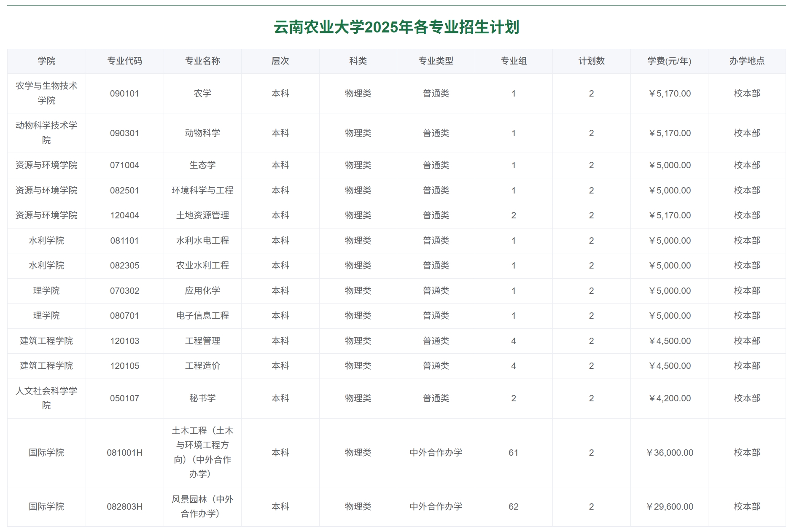Image resolution: width=786 pixels, height=532 pixels.
Task: Click the 学院 column header
Action: pos(46,61)
